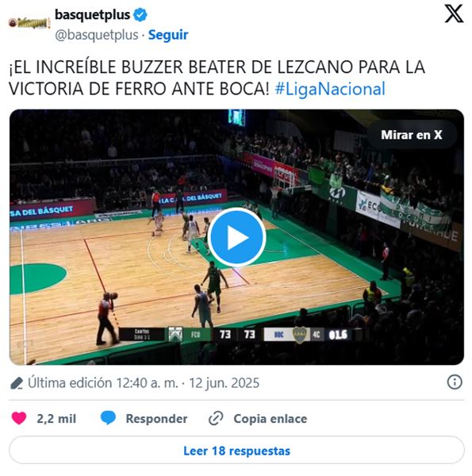Open Leer 18 respuestas button
This screenshot has height=476, width=472.
click(x=236, y=451)
